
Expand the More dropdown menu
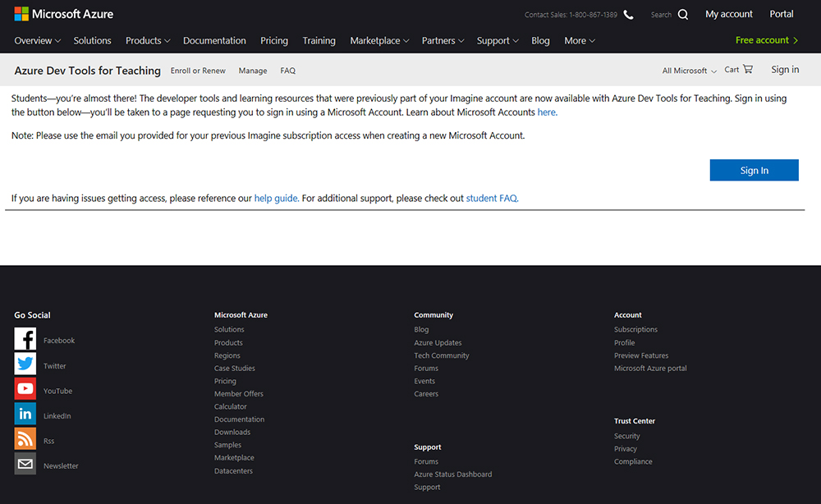pyautogui.click(x=580, y=41)
